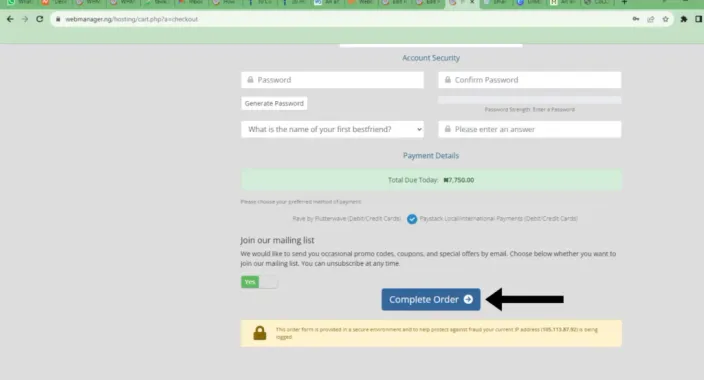Go forward in browser history
Image resolution: width=704 pixels, height=380 pixels.
25,19
